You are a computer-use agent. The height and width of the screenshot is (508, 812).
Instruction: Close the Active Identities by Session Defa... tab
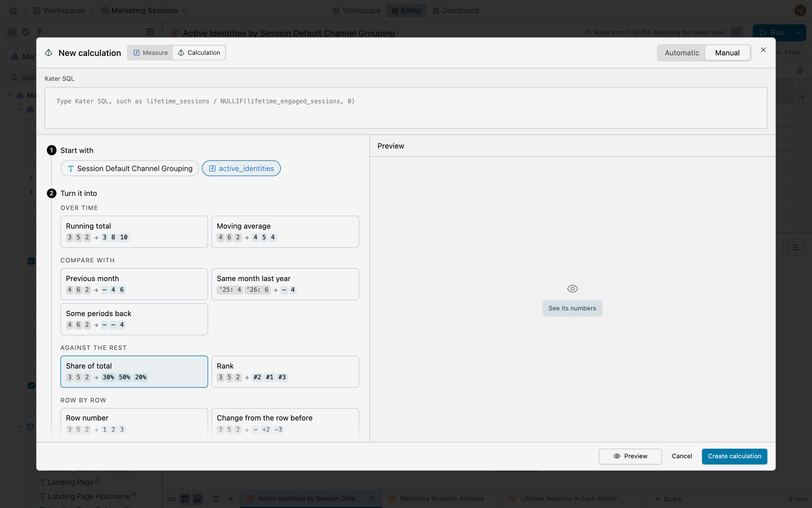pyautogui.click(x=372, y=499)
